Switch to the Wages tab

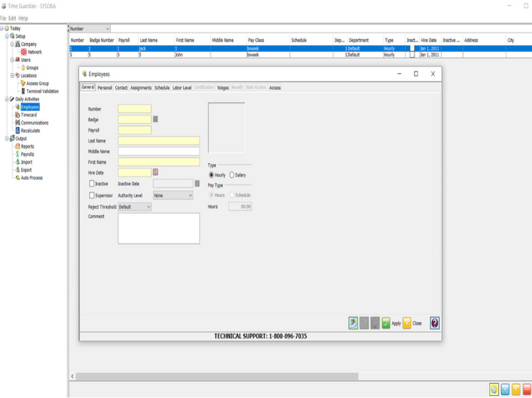tap(222, 88)
